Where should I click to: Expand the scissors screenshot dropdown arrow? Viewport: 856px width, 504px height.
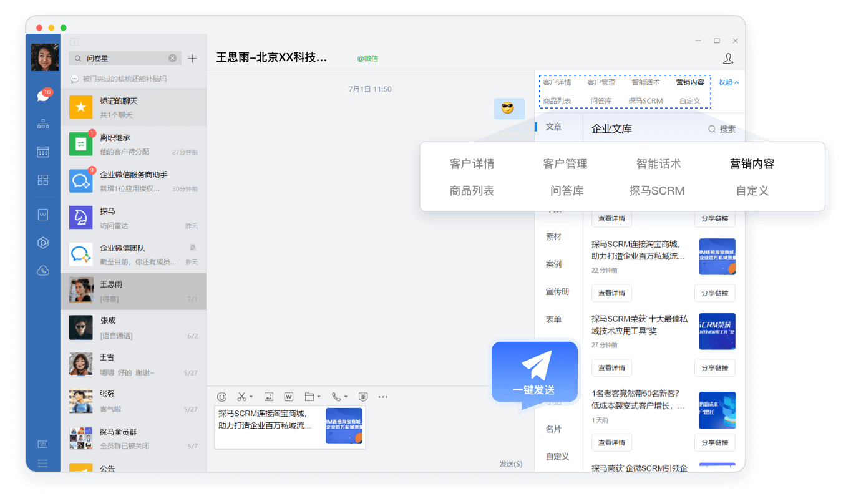pos(251,397)
